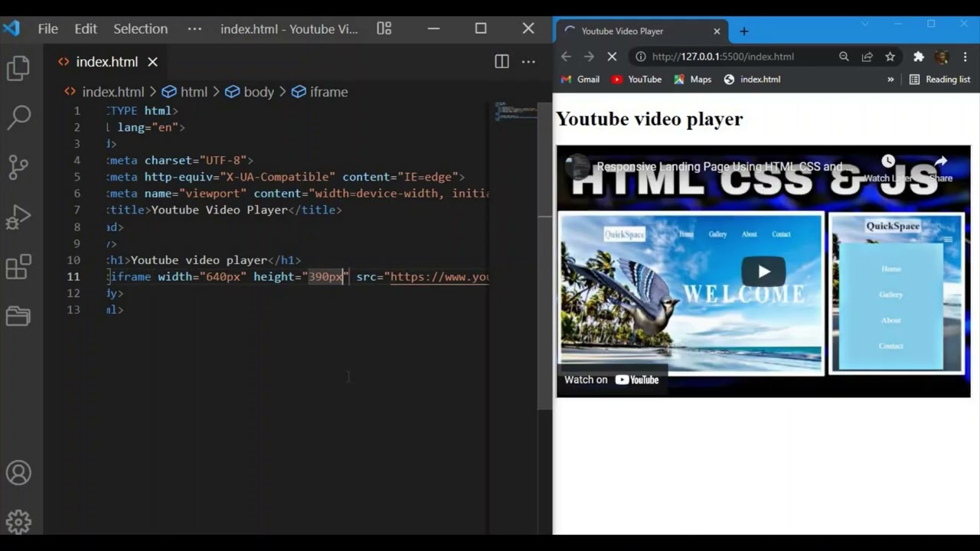Click the share page icon in address bar
Image resolution: width=980 pixels, height=551 pixels.
pyautogui.click(x=867, y=57)
